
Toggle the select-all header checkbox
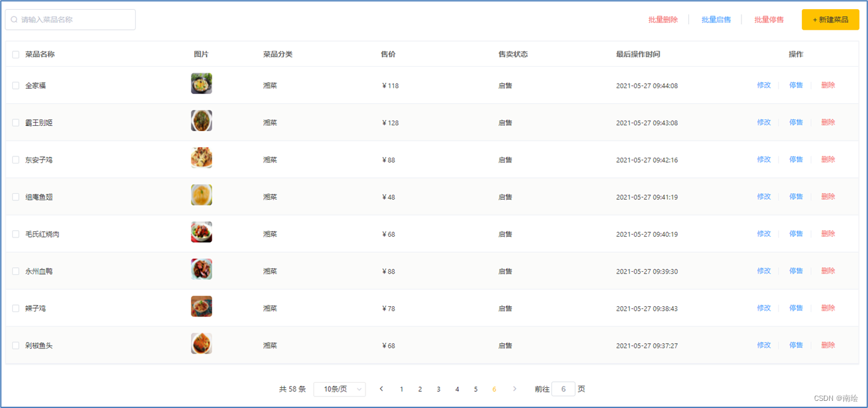16,54
